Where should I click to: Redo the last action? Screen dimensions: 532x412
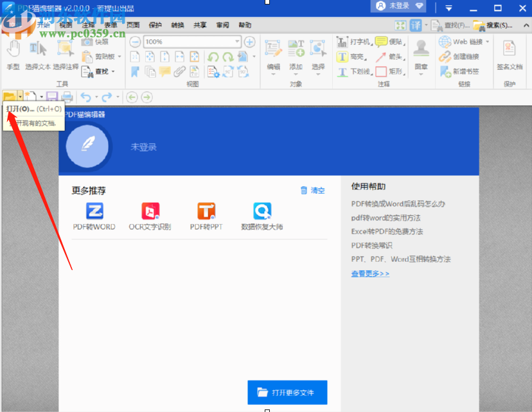[107, 98]
